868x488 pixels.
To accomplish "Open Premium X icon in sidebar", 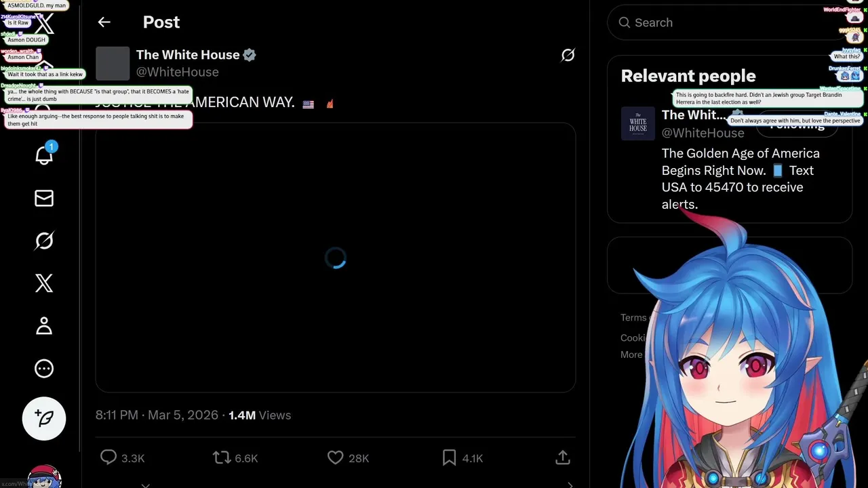I will [44, 283].
